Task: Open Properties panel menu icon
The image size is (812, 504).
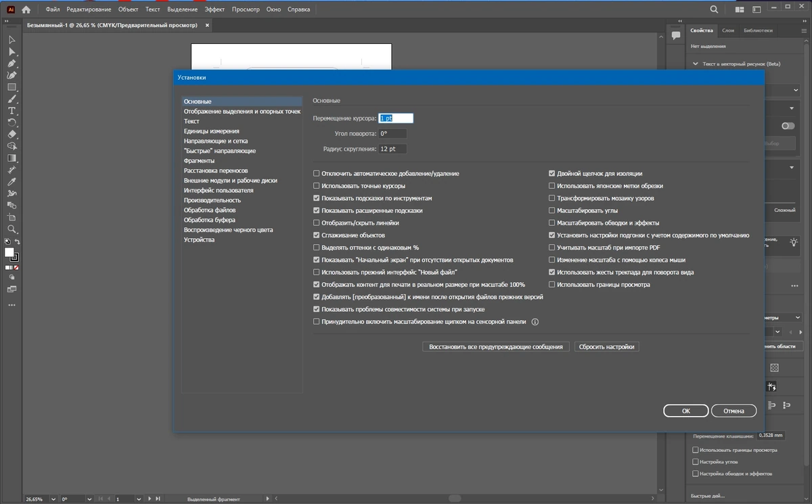Action: click(x=804, y=30)
